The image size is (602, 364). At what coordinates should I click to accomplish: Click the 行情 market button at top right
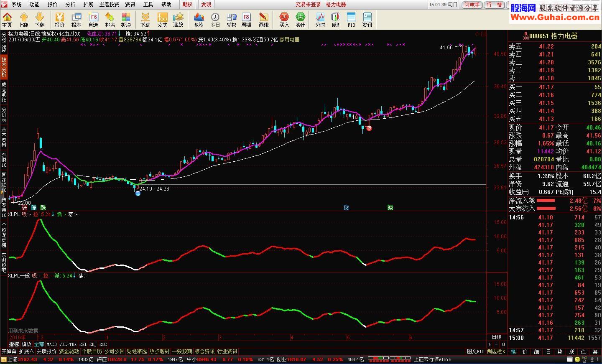495,5
